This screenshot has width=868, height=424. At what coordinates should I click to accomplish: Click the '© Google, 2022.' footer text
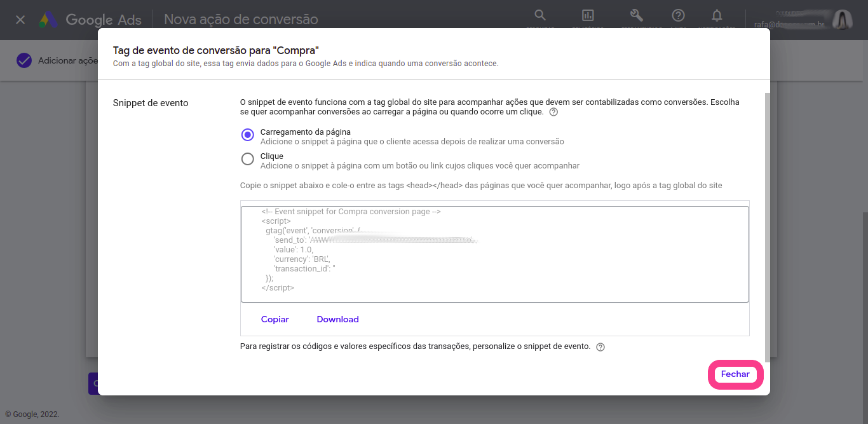[32, 414]
